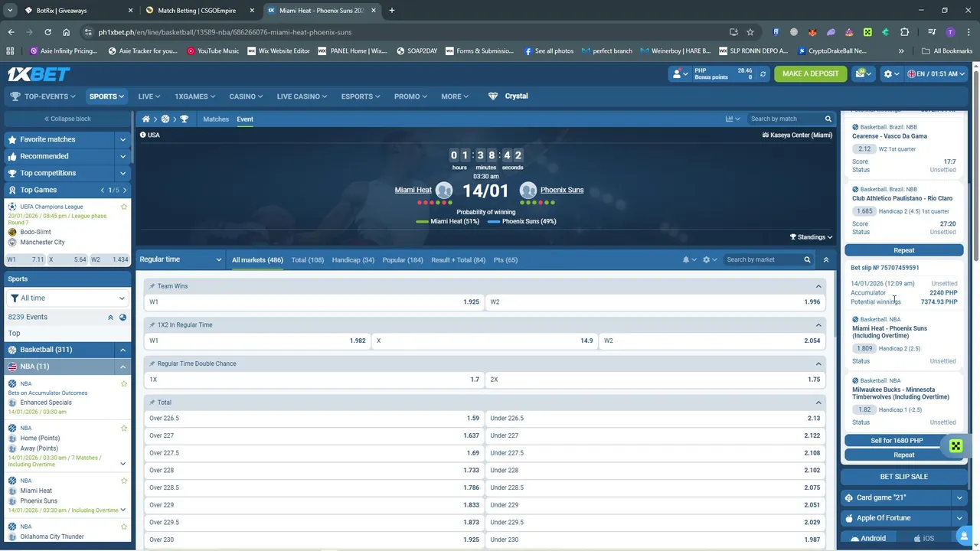Open the messages envelope icon
This screenshot has height=551, width=980.
coord(864,73)
